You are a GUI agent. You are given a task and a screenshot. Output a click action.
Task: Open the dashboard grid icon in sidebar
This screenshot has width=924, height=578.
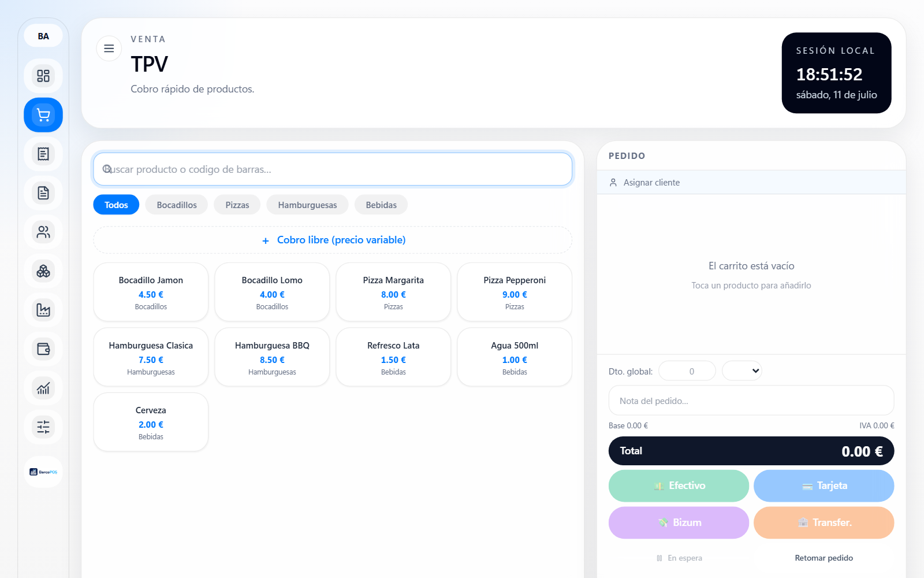pyautogui.click(x=43, y=76)
